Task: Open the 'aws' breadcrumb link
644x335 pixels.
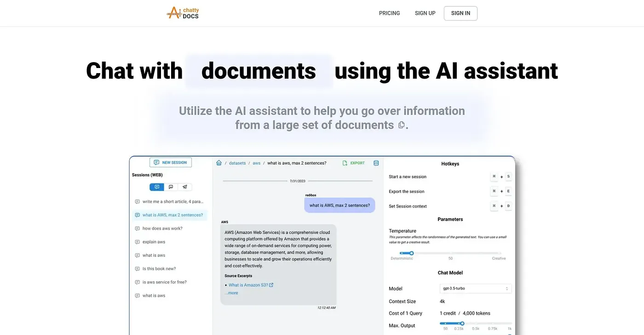Action: click(257, 163)
